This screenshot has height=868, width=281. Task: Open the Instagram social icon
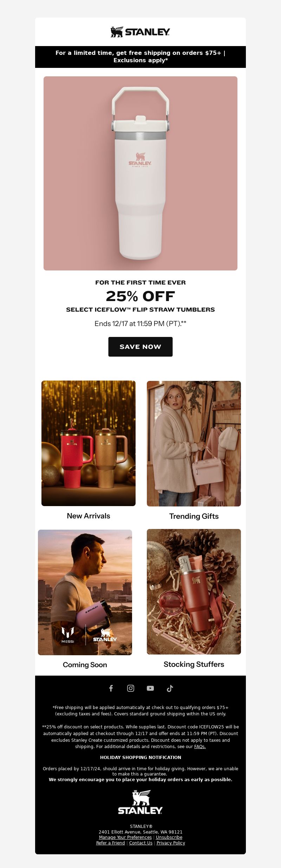131,688
